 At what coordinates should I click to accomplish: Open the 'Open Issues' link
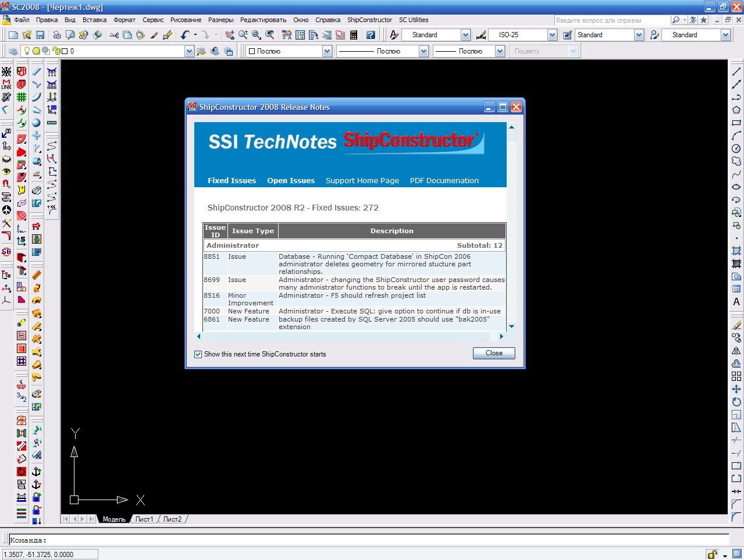(291, 181)
